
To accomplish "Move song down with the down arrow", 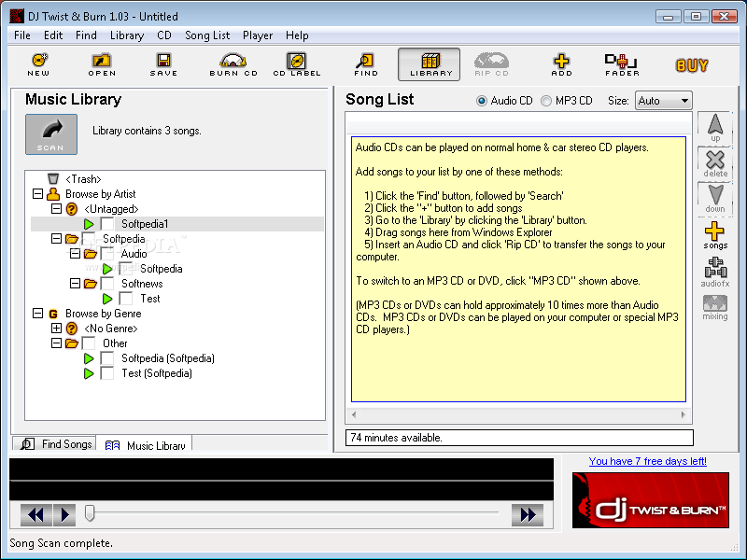I will tap(715, 198).
